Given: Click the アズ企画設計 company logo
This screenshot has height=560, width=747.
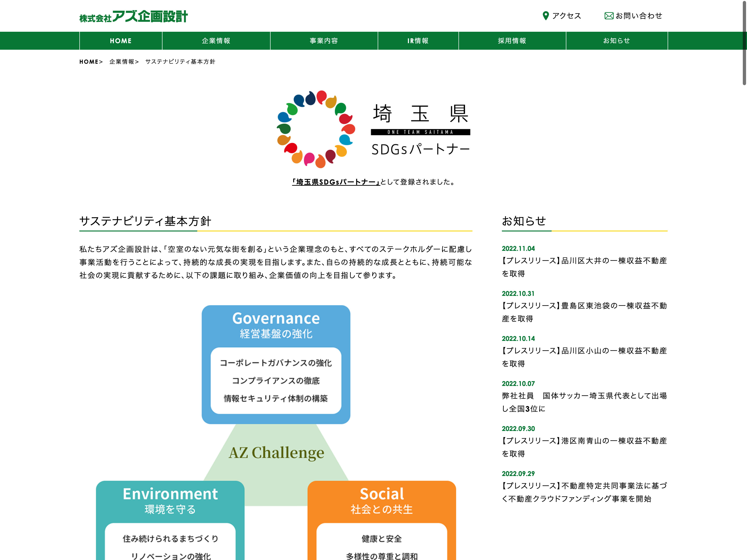Looking at the screenshot, I should pyautogui.click(x=133, y=16).
